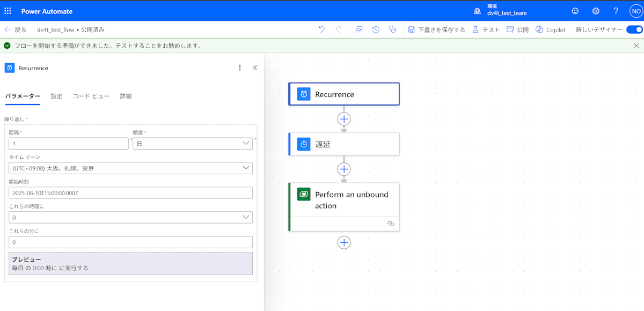Select the Perform an unbound action card
Image resolution: width=644 pixels, height=311 pixels.
[344, 207]
